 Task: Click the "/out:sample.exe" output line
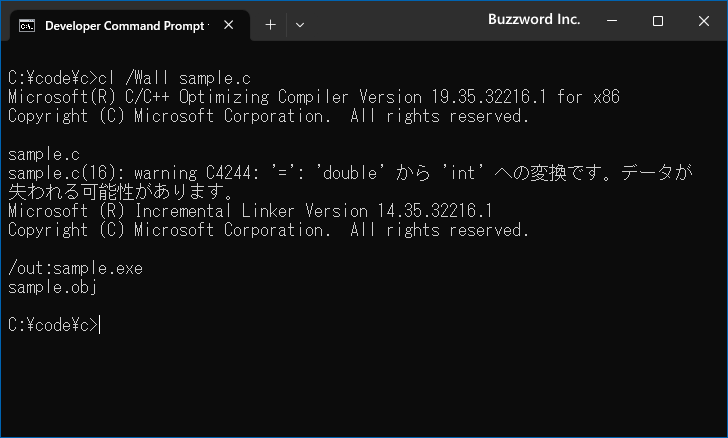[x=75, y=268]
